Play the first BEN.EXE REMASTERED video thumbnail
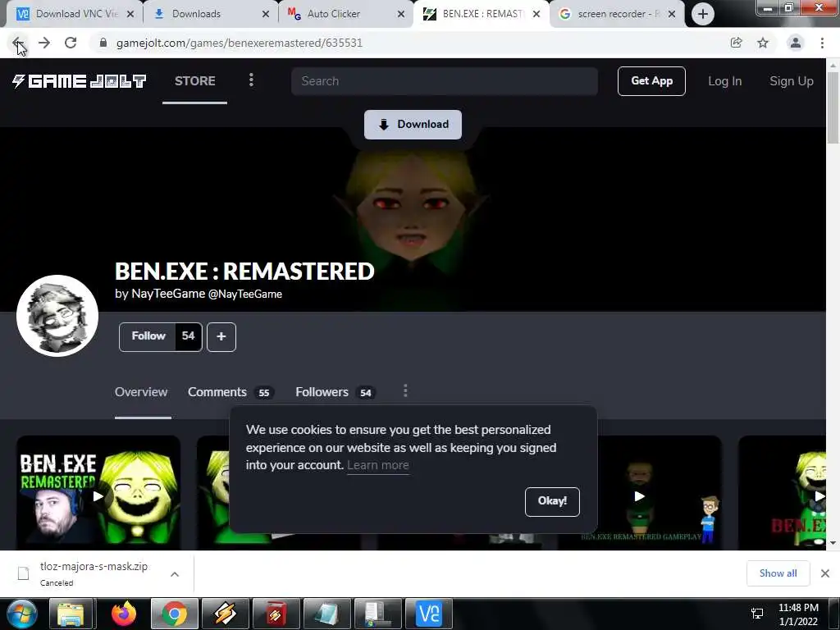 [x=98, y=496]
